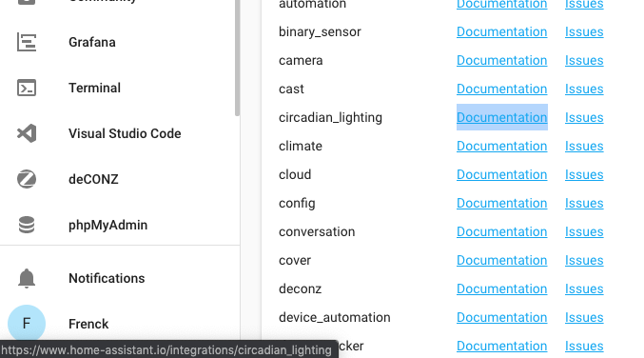Open Grafana panel from sidebar label
The image size is (644, 358).
(x=92, y=42)
